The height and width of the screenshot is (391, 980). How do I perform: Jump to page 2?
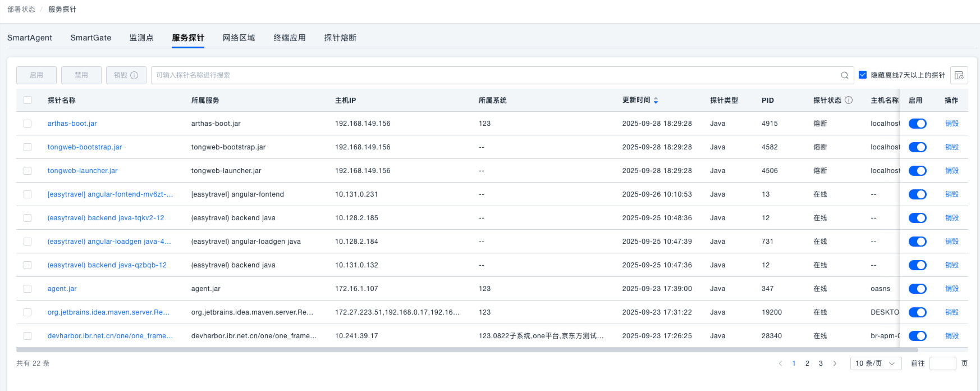click(807, 363)
